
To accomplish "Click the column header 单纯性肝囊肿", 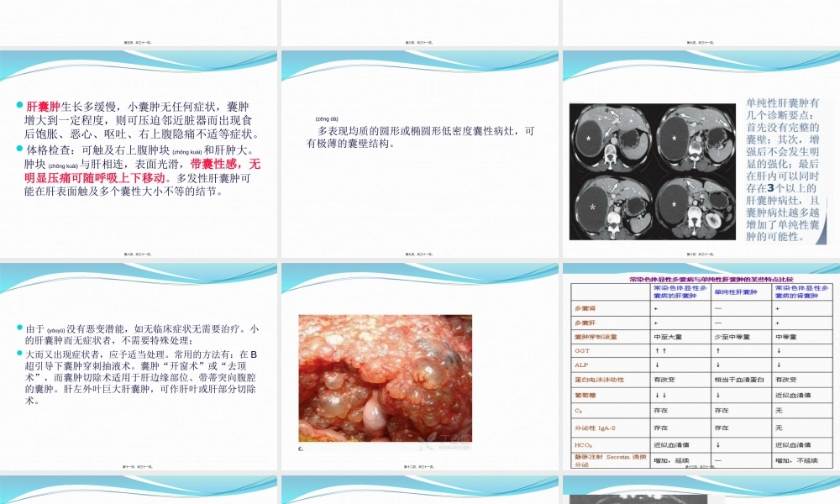I will [x=737, y=292].
